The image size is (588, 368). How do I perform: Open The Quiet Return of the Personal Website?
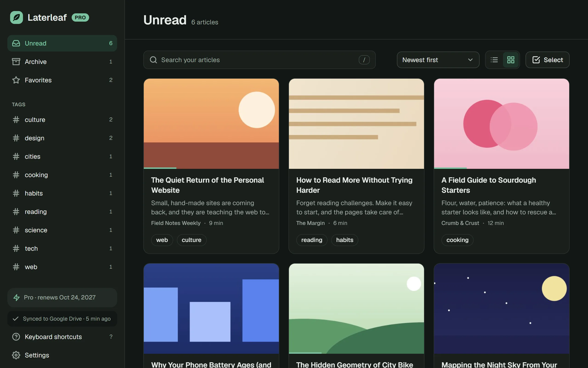(x=207, y=185)
